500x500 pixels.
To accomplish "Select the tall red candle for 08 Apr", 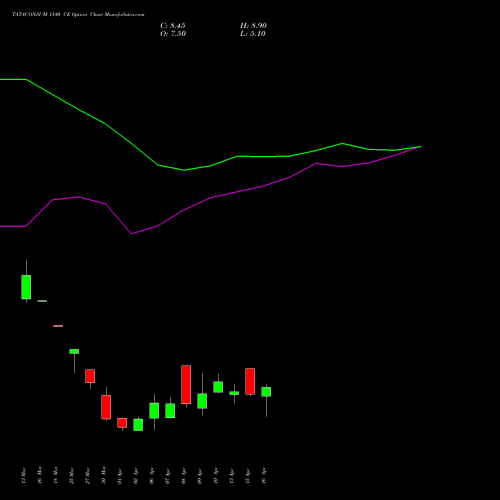I will click(186, 385).
